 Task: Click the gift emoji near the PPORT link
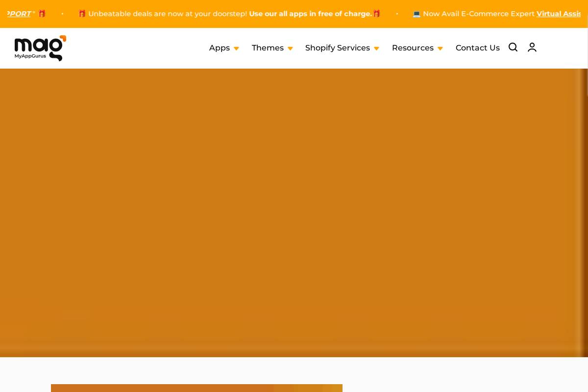point(41,14)
